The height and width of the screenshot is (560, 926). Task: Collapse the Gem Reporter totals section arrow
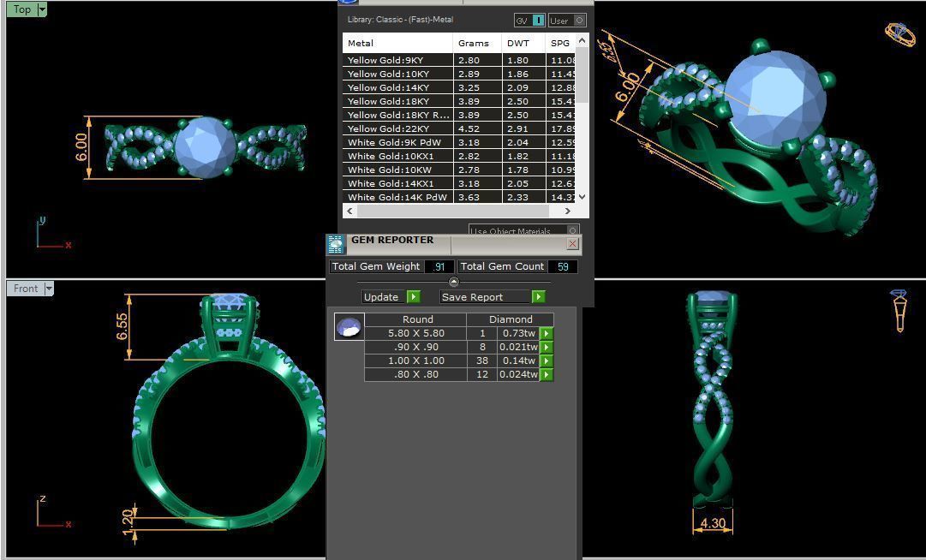pyautogui.click(x=453, y=282)
